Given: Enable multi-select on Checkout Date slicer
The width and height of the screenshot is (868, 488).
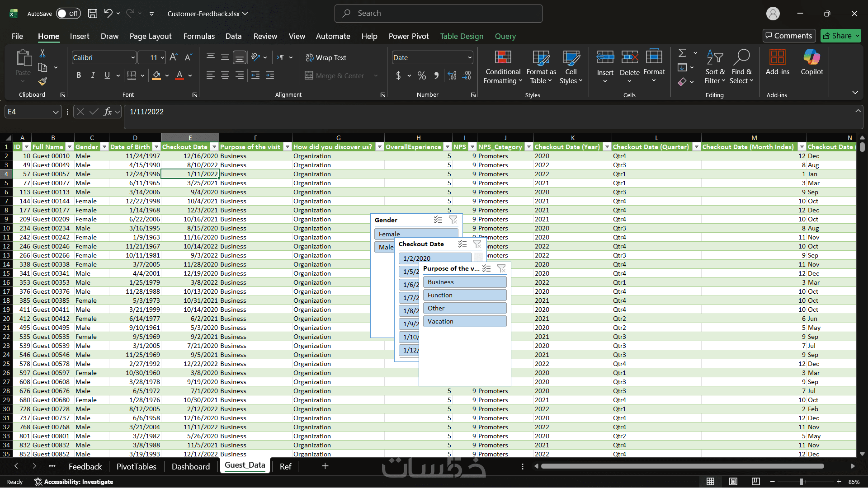Looking at the screenshot, I should pyautogui.click(x=462, y=244).
